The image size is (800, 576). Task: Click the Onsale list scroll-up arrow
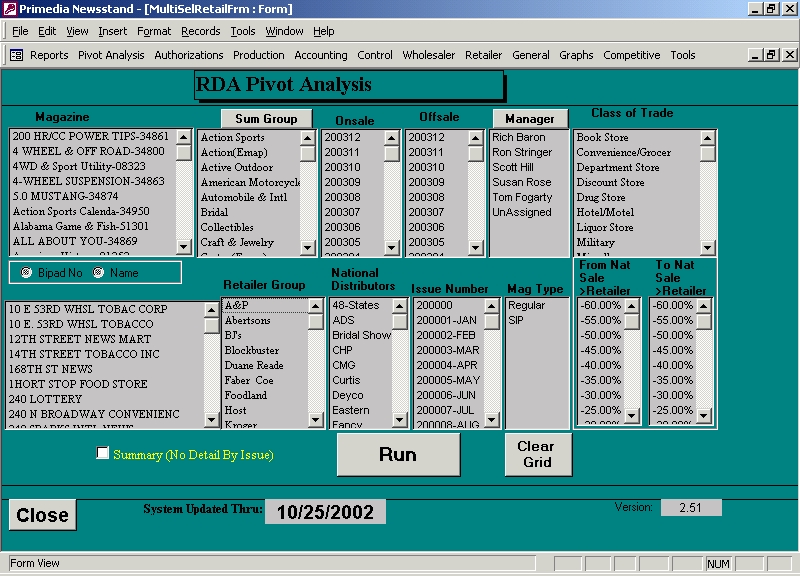pos(391,138)
